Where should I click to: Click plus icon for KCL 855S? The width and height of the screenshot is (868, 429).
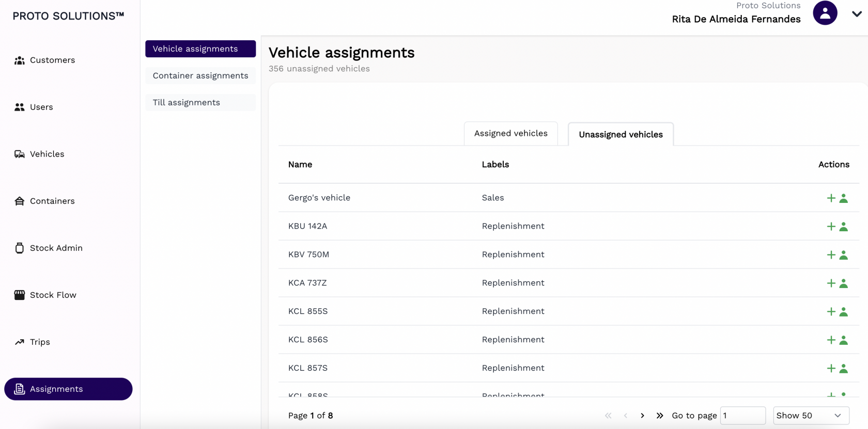(831, 312)
